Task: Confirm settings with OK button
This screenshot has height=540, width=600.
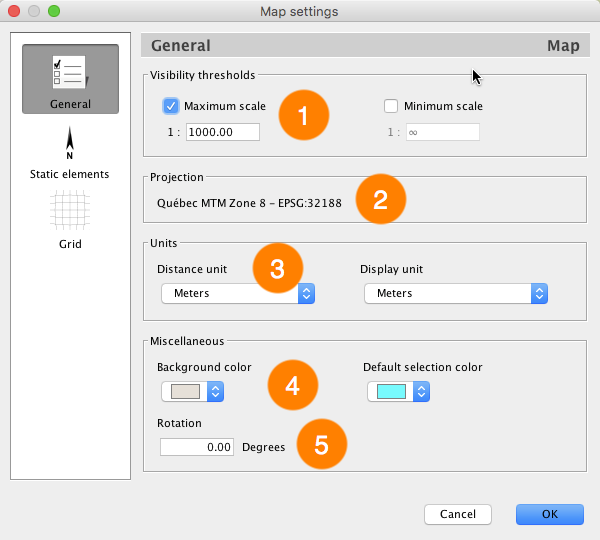Action: point(550,514)
